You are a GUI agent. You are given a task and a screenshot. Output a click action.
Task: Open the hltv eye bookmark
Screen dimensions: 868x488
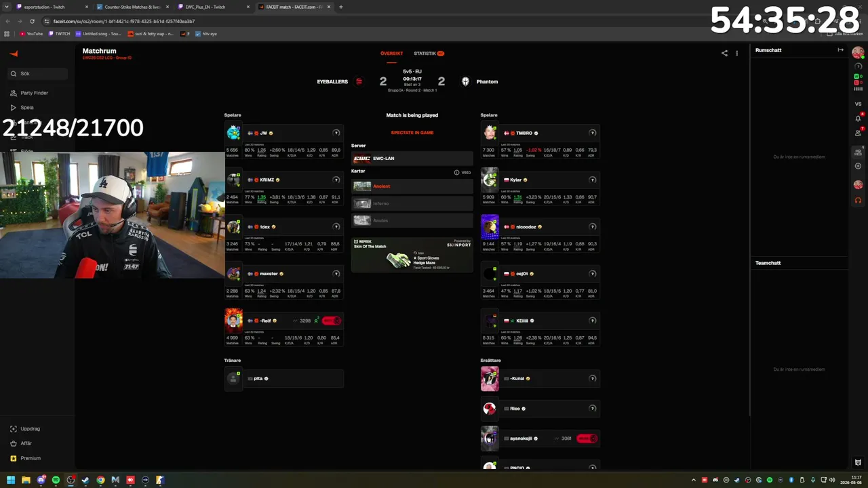[206, 33]
